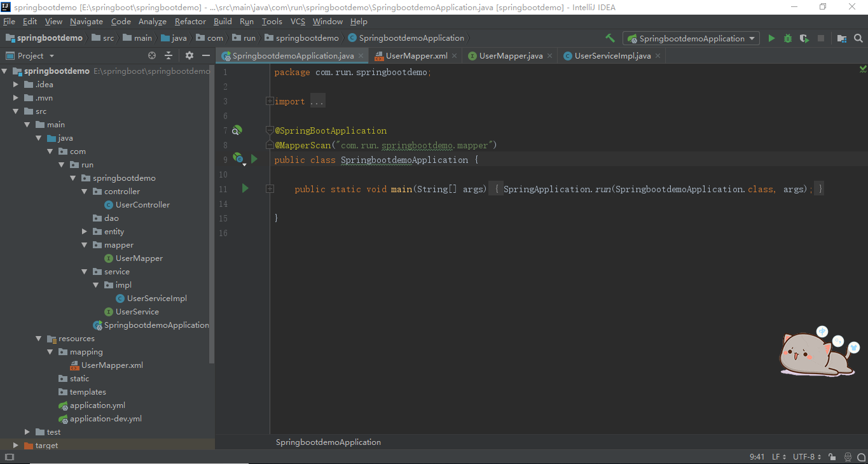Select UserController in the project tree

coord(142,205)
